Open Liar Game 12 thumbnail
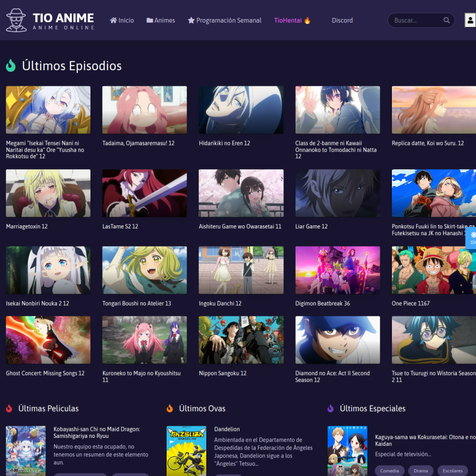 [x=337, y=193]
